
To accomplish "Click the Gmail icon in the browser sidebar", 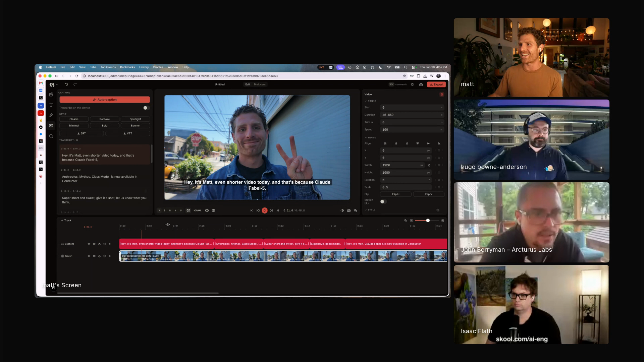I will (41, 83).
